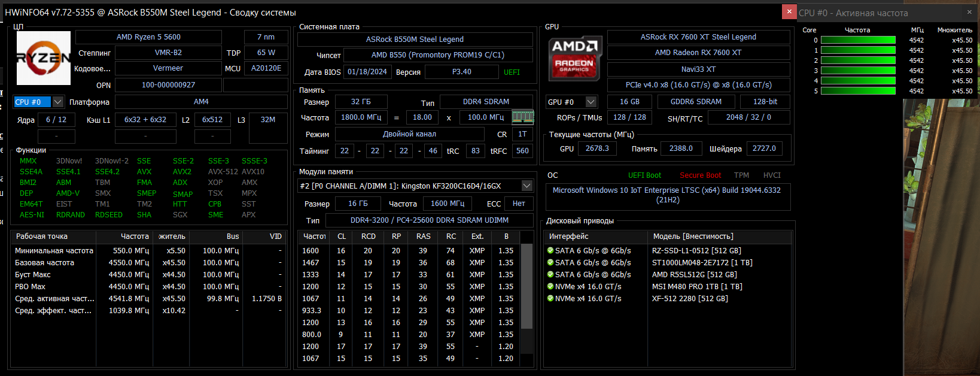Click the memory timings table scrollbar
This screenshot has height=376, width=980.
(527, 286)
